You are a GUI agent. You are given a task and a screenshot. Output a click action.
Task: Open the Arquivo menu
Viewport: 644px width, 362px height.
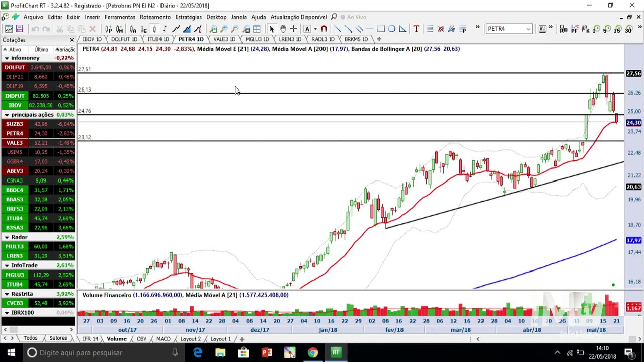[33, 17]
